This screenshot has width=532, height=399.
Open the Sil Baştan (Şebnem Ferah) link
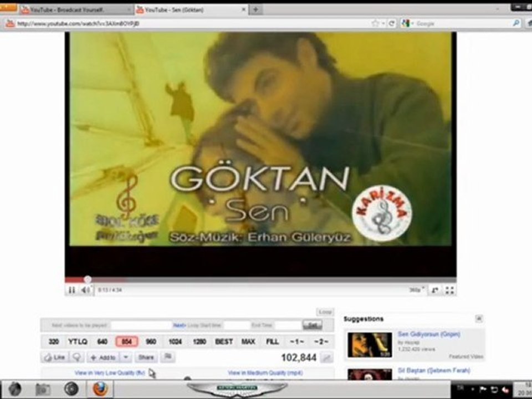tap(433, 370)
